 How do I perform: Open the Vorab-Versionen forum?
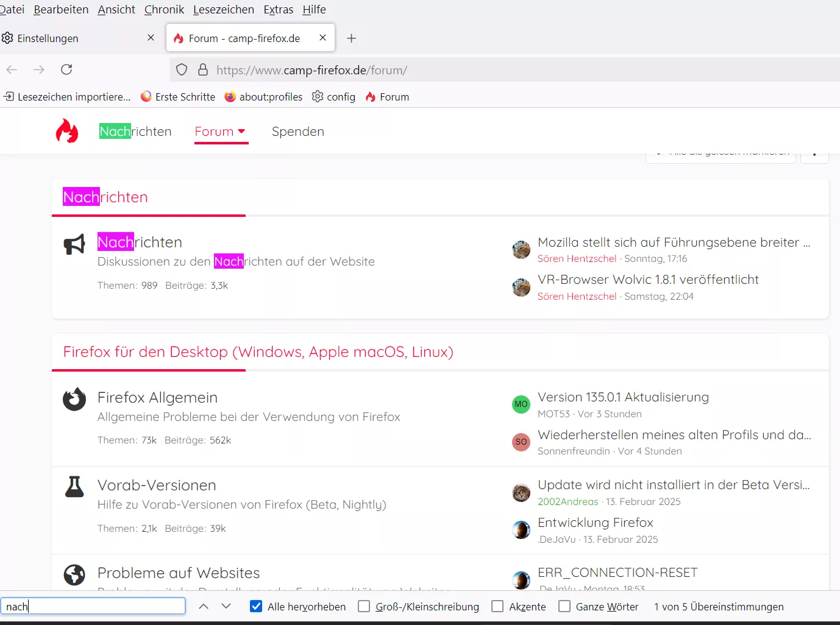click(157, 486)
